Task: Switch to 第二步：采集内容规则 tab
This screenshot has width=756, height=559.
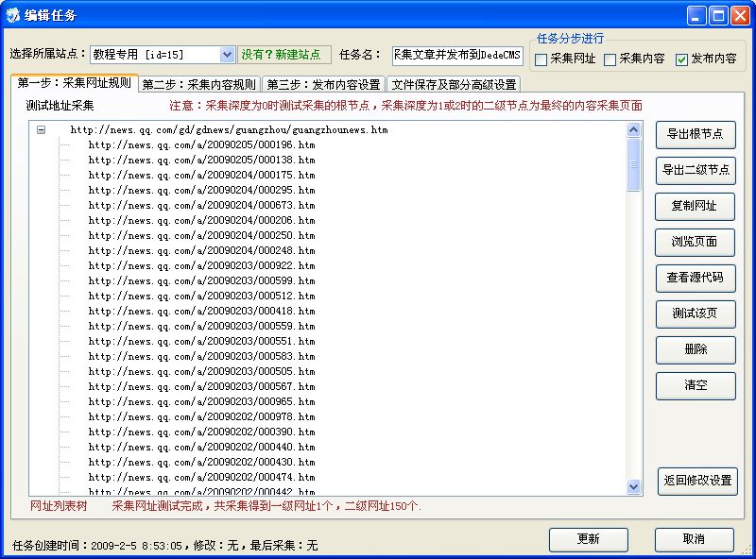Action: (x=199, y=85)
